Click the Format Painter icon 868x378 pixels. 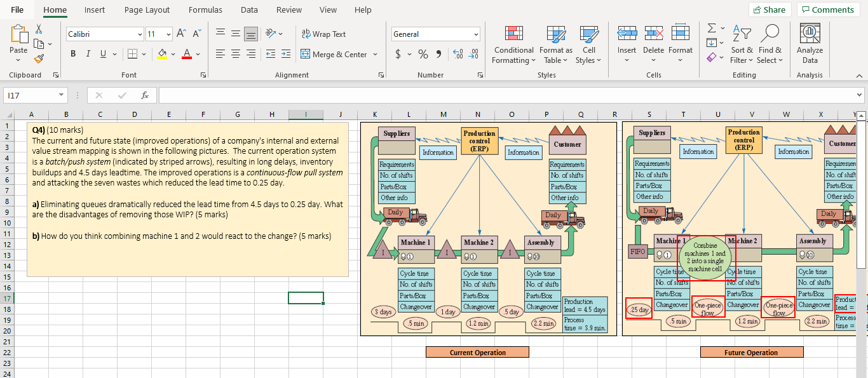pos(38,58)
